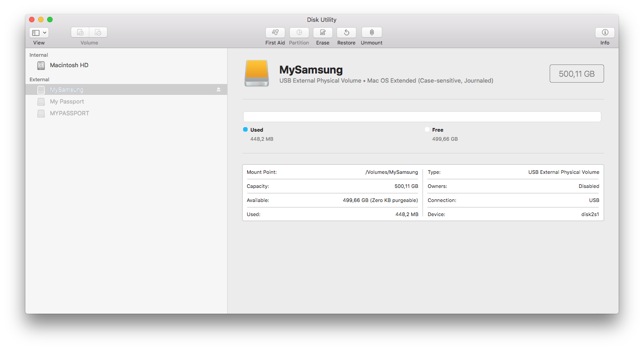Viewport: 644px width, 350px height.
Task: Click the Device value disk2s1
Action: coord(590,214)
